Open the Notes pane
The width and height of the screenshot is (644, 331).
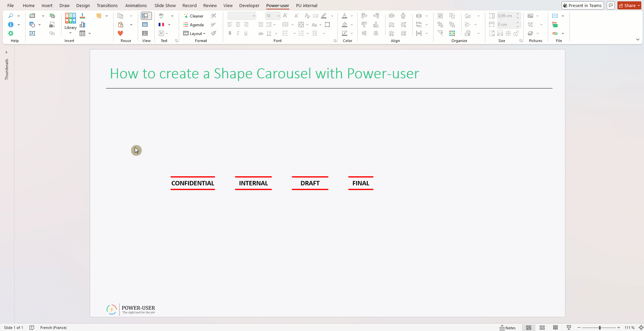[x=508, y=328]
